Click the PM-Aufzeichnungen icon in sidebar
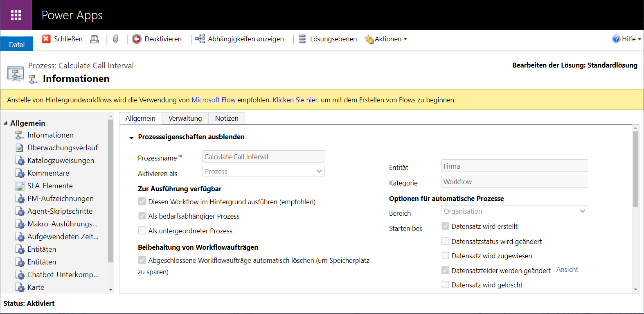The image size is (644, 314). click(20, 199)
